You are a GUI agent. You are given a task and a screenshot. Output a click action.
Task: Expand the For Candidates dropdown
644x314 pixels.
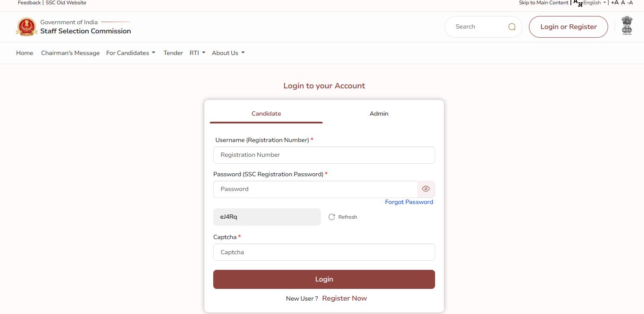[131, 53]
